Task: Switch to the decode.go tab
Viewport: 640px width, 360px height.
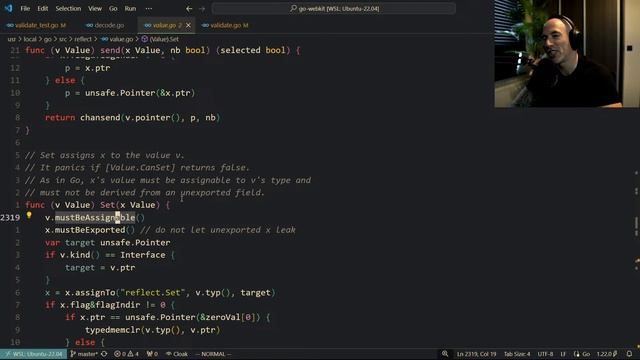Action: coord(105,25)
